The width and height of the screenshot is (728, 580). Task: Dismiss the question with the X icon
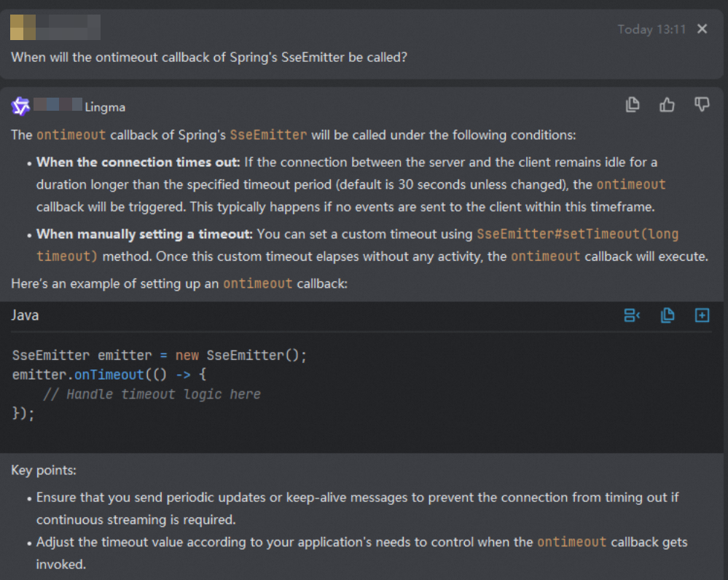(x=702, y=29)
